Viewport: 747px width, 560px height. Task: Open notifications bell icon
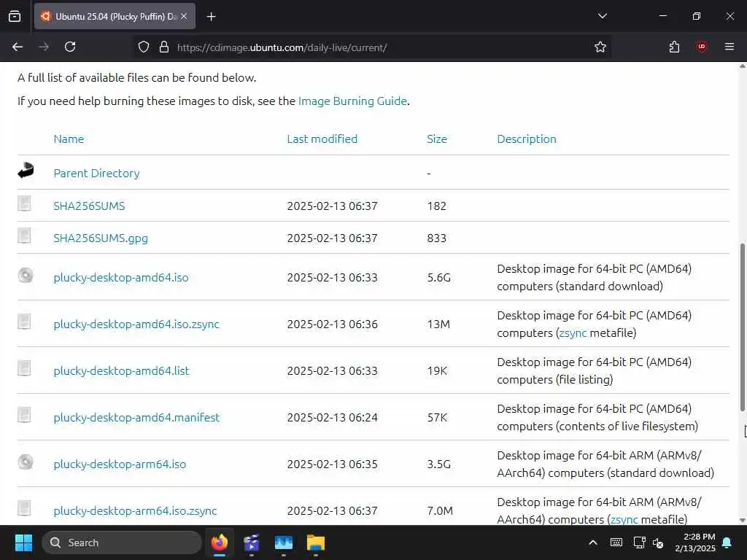tap(727, 542)
